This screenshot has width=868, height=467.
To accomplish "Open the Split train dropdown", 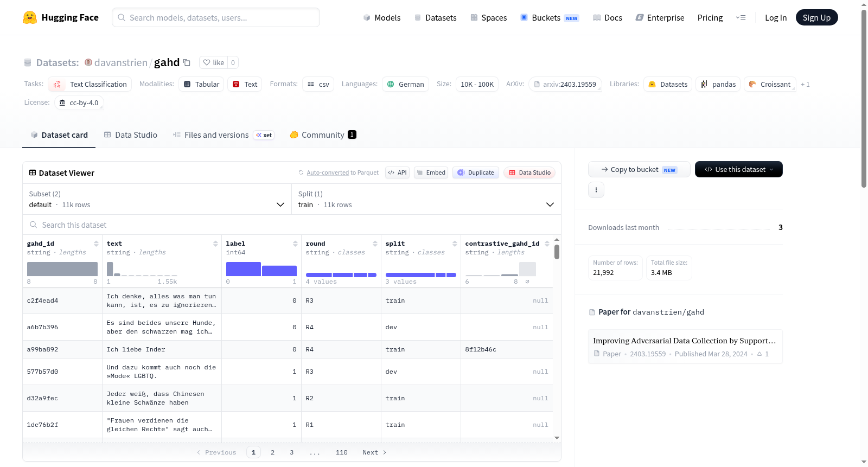I will coord(426,199).
